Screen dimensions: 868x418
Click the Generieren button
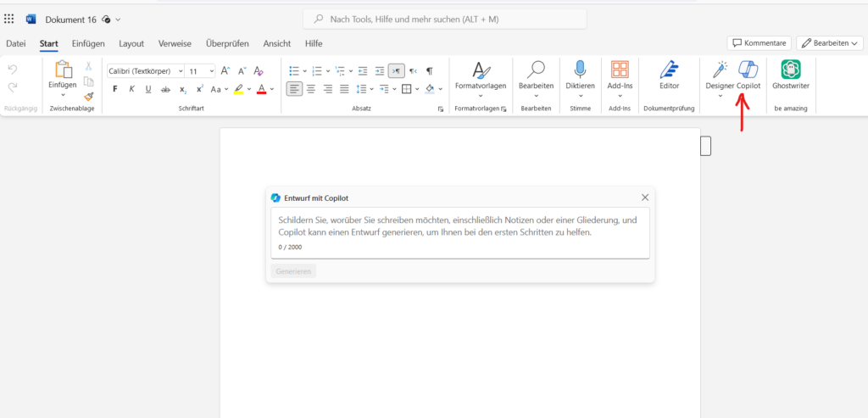tap(293, 271)
